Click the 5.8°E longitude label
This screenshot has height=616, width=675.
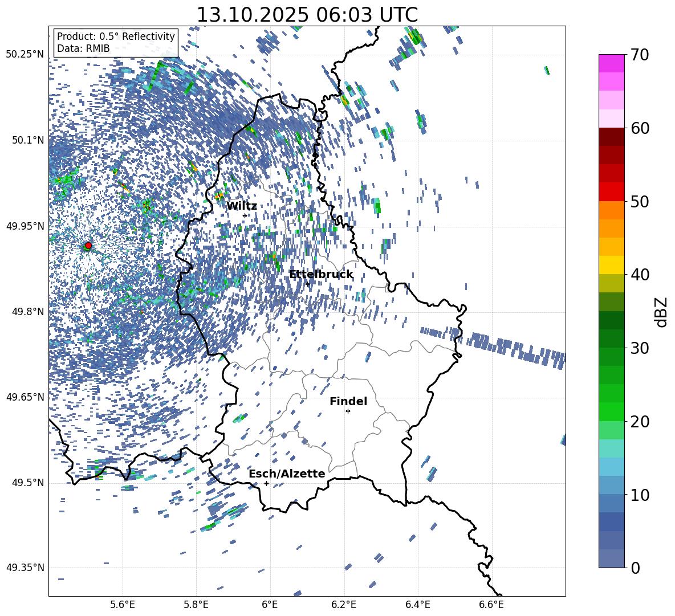[196, 605]
